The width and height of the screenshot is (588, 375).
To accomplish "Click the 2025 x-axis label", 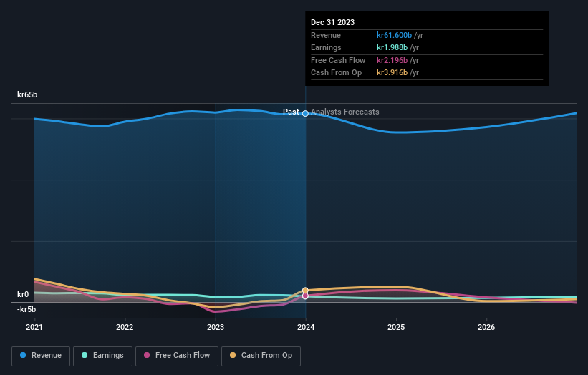I will pos(396,328).
